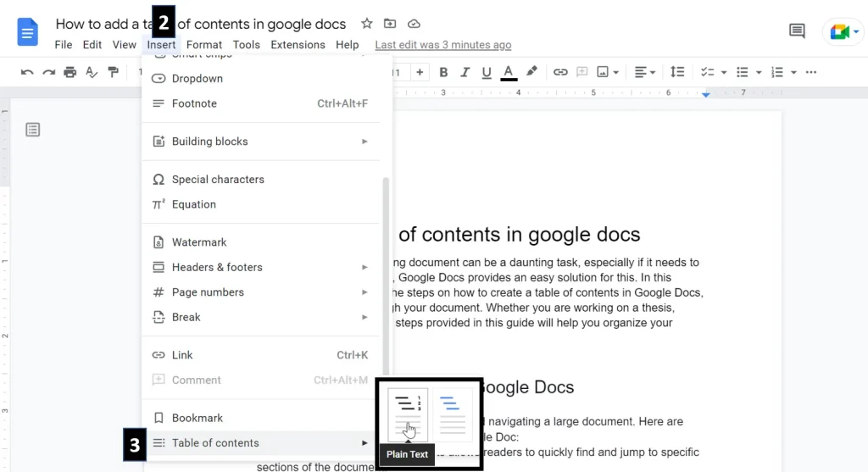Viewport: 868px width, 472px height.
Task: Select plain text table of contents style
Action: tap(408, 414)
